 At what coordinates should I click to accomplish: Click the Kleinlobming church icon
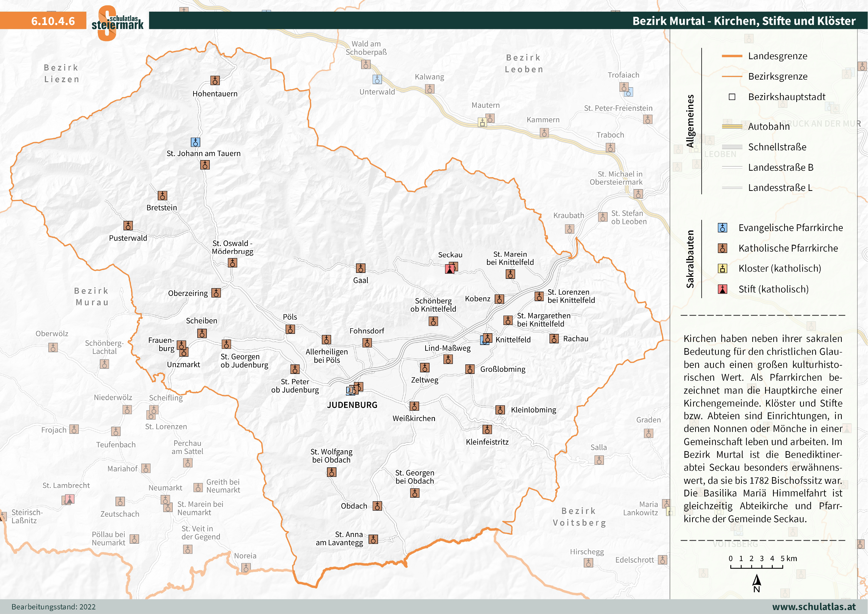(x=500, y=410)
